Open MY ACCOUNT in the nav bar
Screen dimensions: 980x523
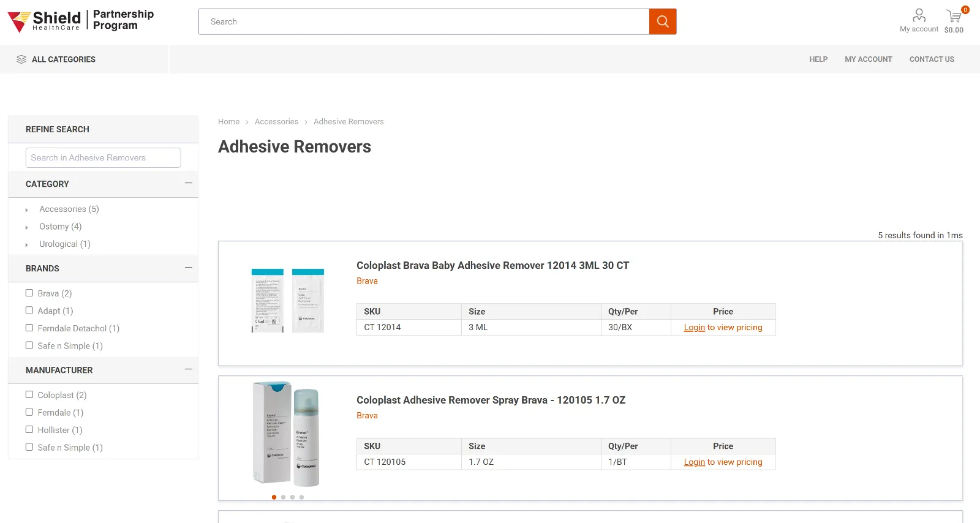pyautogui.click(x=869, y=59)
